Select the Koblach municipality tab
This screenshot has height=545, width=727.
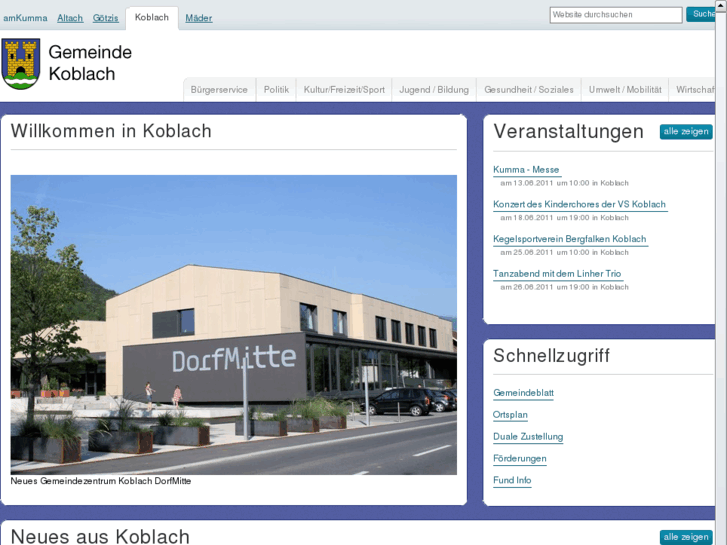[152, 18]
